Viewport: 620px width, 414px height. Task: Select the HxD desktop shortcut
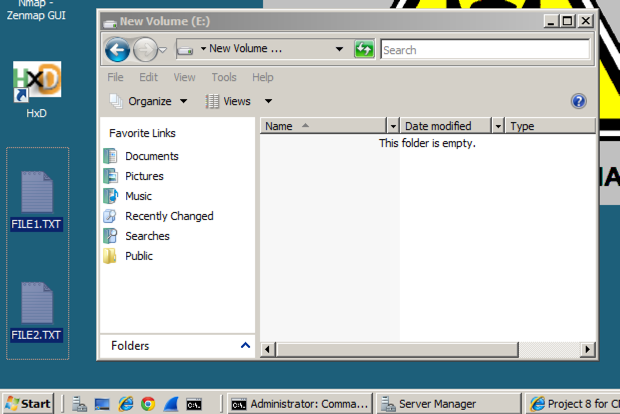[x=37, y=90]
